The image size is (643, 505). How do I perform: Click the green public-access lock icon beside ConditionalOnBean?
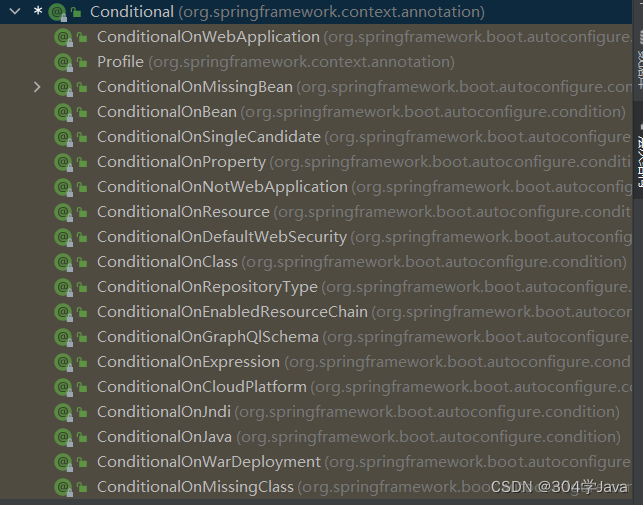pyautogui.click(x=82, y=112)
